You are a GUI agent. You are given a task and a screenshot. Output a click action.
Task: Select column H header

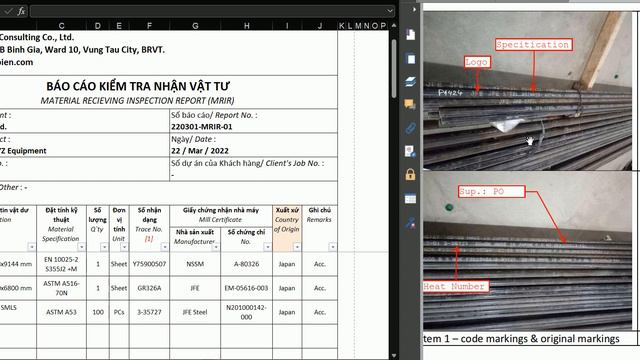(247, 26)
